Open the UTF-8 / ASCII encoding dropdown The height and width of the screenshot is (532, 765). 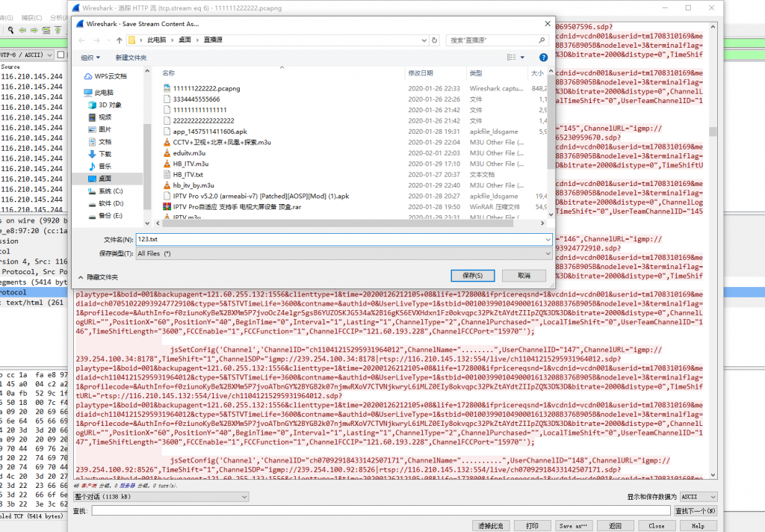pos(26,55)
